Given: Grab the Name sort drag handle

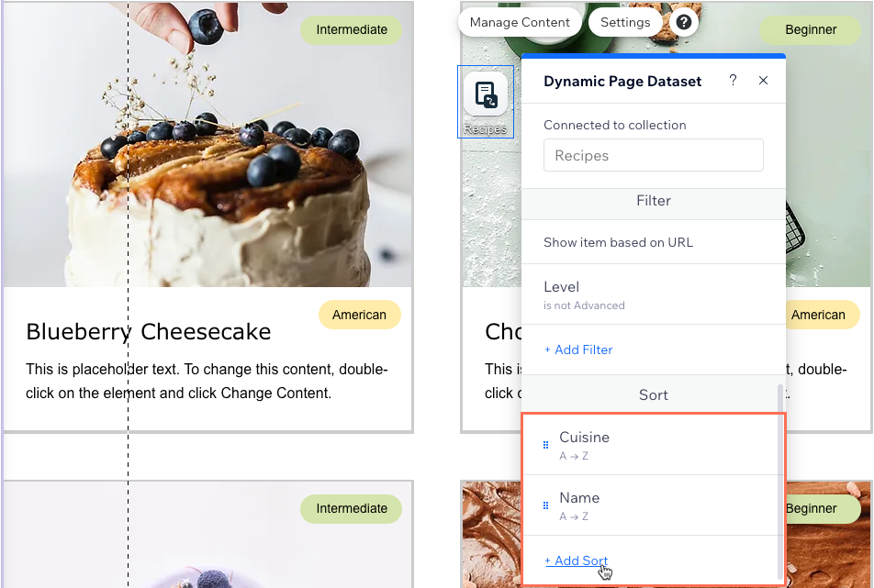Looking at the screenshot, I should point(545,505).
